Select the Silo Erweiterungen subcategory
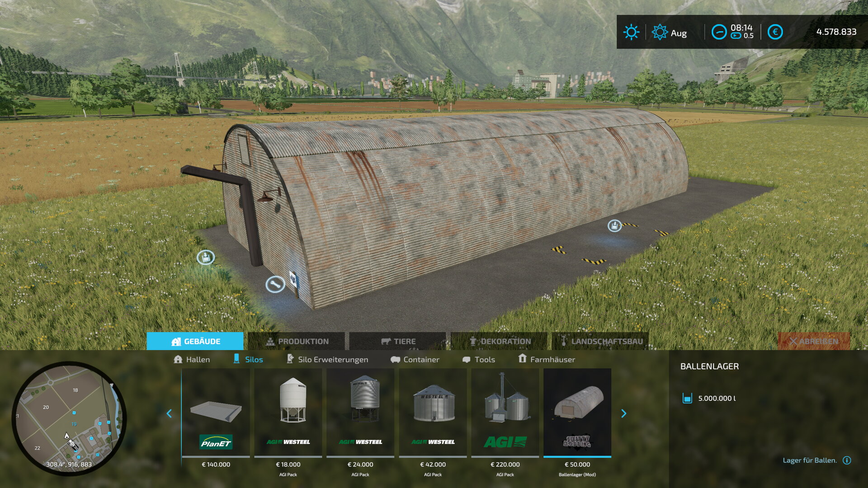This screenshot has height=488, width=868. pos(328,359)
